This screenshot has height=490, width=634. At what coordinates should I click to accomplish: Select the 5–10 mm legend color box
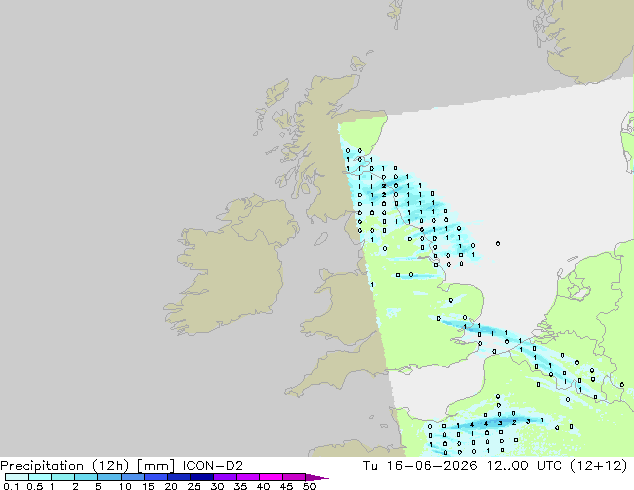(109, 477)
